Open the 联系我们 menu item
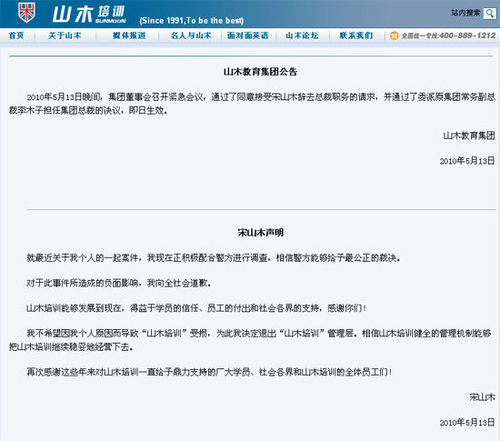500x441 pixels. (356, 36)
